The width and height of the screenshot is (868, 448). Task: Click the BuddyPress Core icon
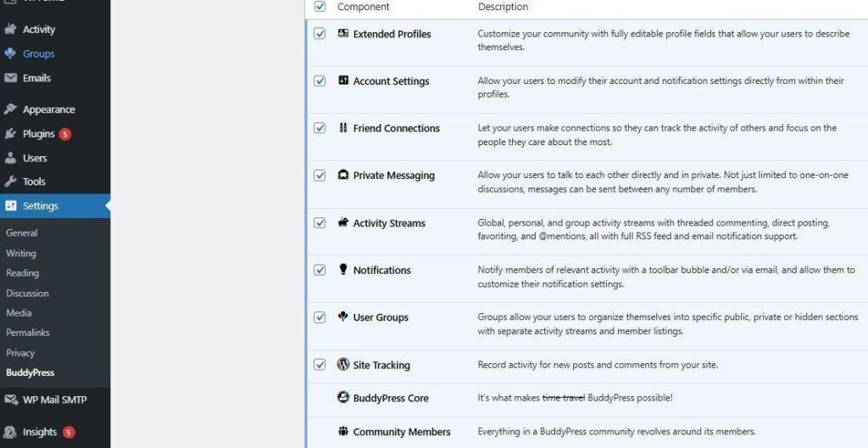[343, 397]
